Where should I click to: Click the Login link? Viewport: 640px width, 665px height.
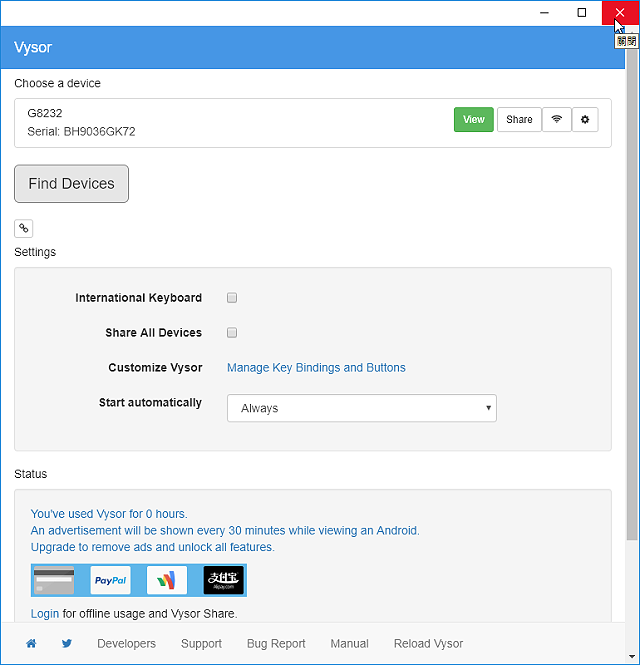45,614
